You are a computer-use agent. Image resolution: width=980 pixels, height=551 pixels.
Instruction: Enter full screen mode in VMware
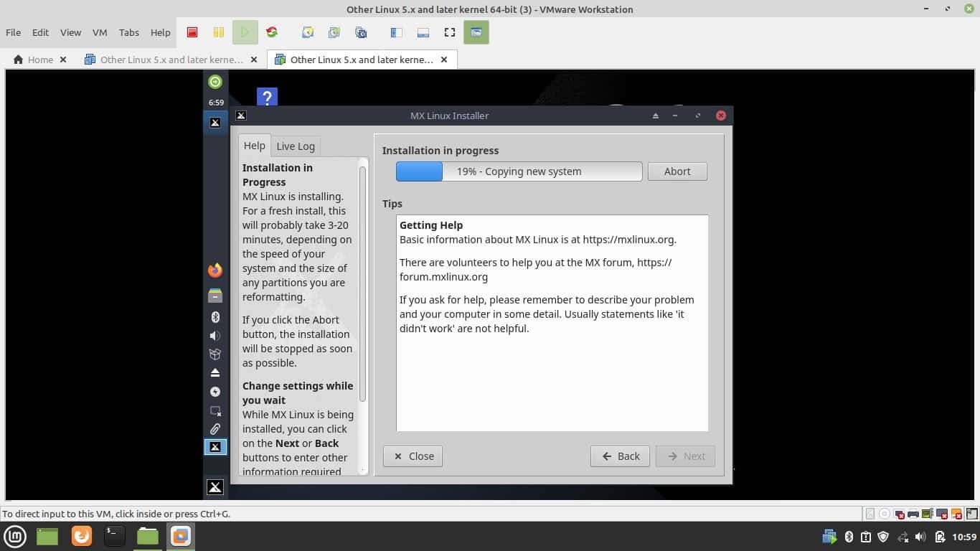click(x=450, y=32)
